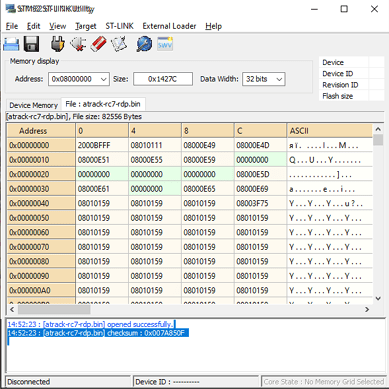The height and width of the screenshot is (389, 389).
Task: Select cell value 08000E4D
Action: point(261,145)
